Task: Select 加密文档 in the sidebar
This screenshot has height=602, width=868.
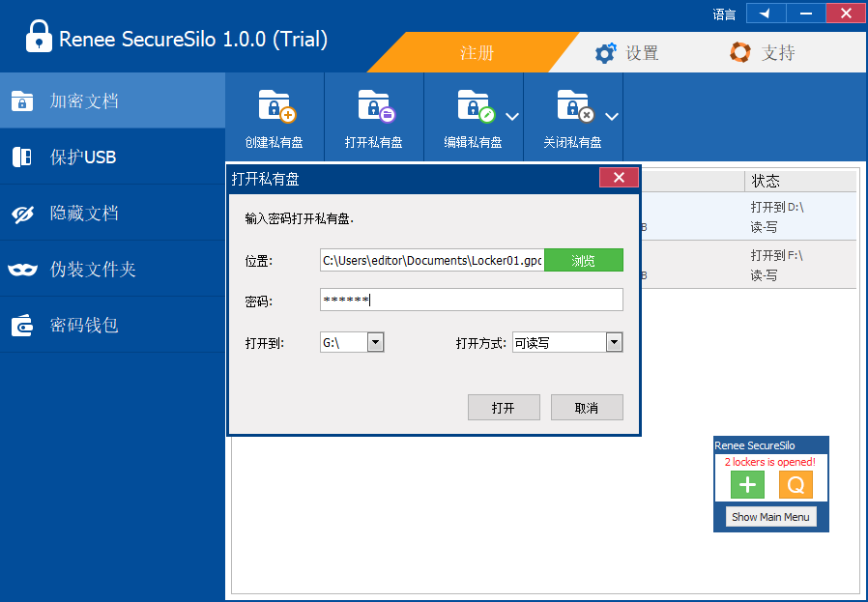Action: pyautogui.click(x=112, y=100)
